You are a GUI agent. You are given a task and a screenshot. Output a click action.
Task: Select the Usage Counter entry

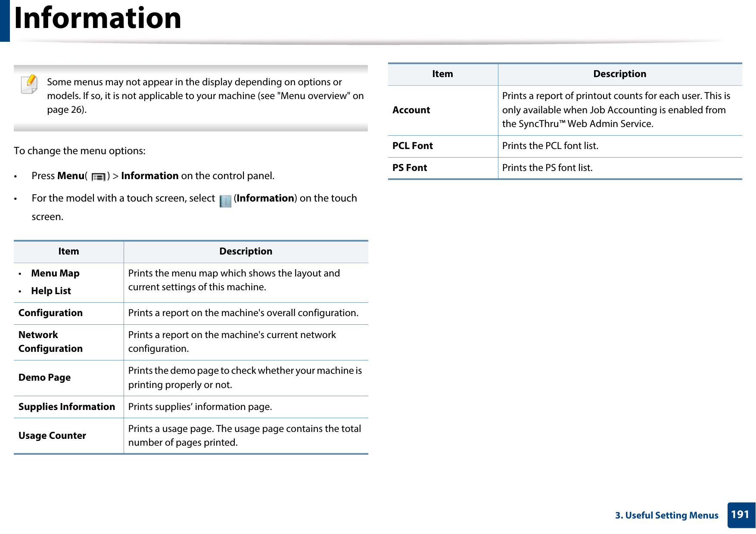[52, 436]
